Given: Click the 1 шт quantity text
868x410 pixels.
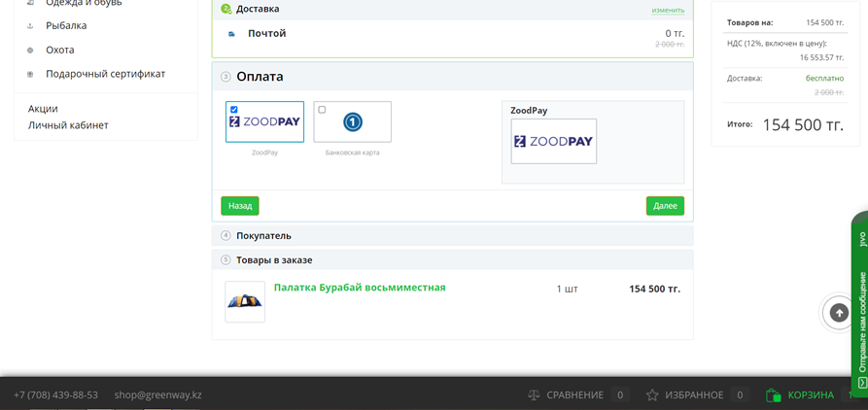Looking at the screenshot, I should click(x=568, y=289).
